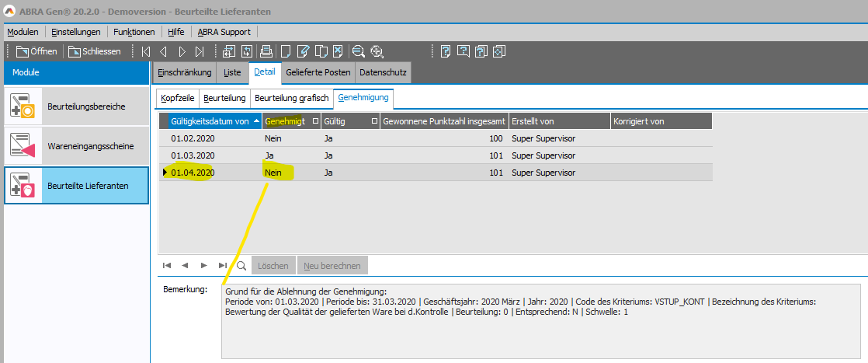
Task: Select the Beurteilung grafisch subtab
Action: coord(292,98)
